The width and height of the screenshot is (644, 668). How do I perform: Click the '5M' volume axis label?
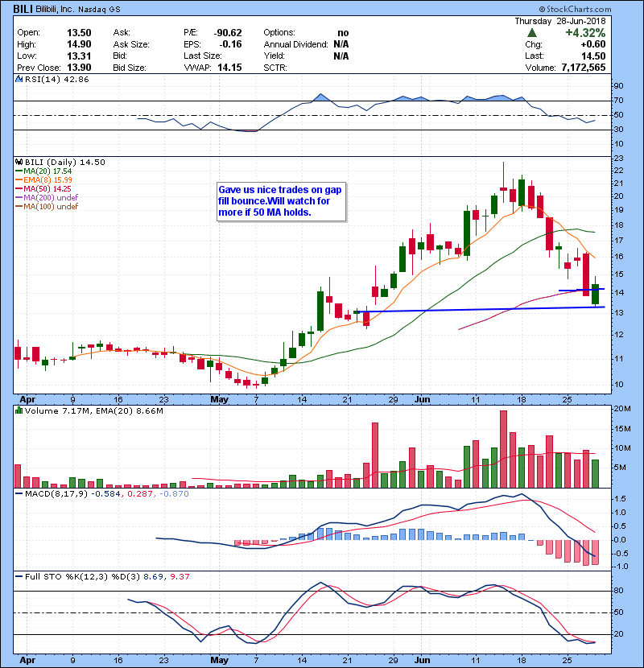pyautogui.click(x=619, y=468)
